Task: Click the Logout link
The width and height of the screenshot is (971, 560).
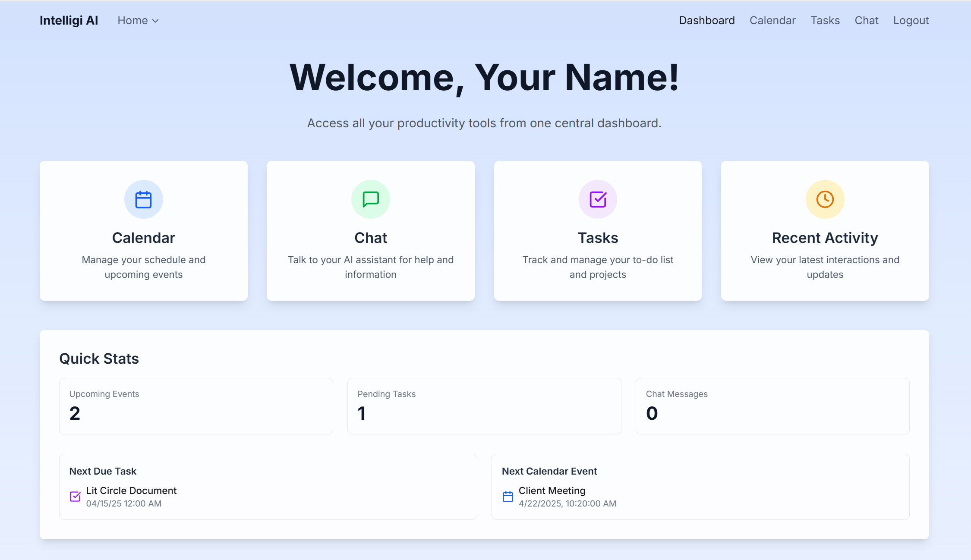Action: (911, 21)
